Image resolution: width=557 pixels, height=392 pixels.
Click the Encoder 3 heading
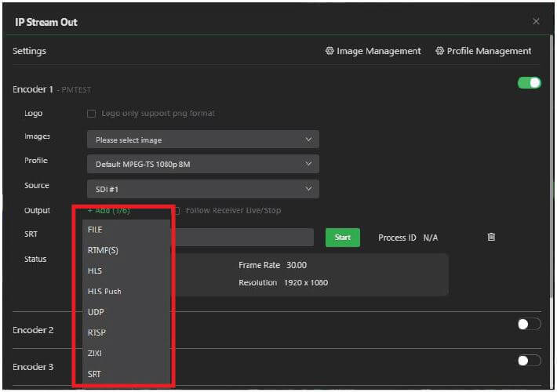point(33,367)
